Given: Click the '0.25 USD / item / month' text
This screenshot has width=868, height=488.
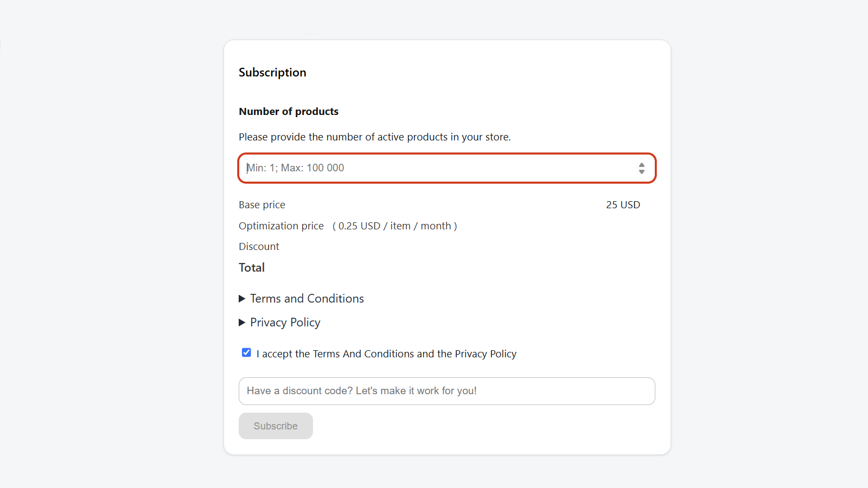Looking at the screenshot, I should pos(395,226).
